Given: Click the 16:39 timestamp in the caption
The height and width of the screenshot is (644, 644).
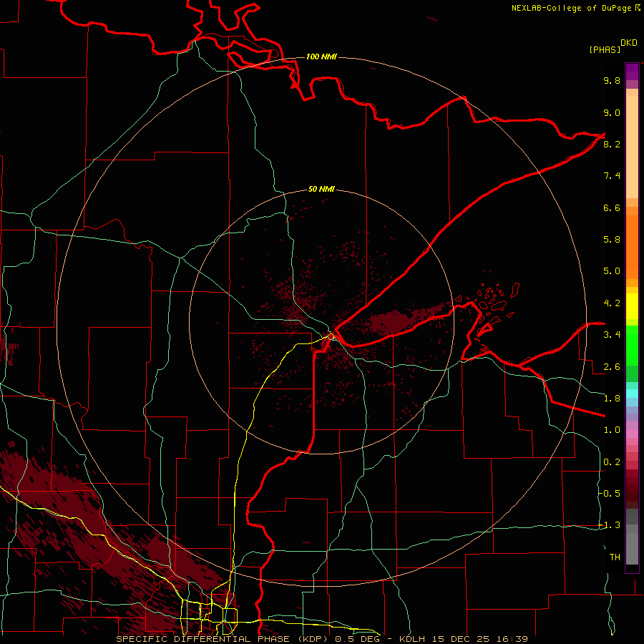Looking at the screenshot, I should pos(512,639).
